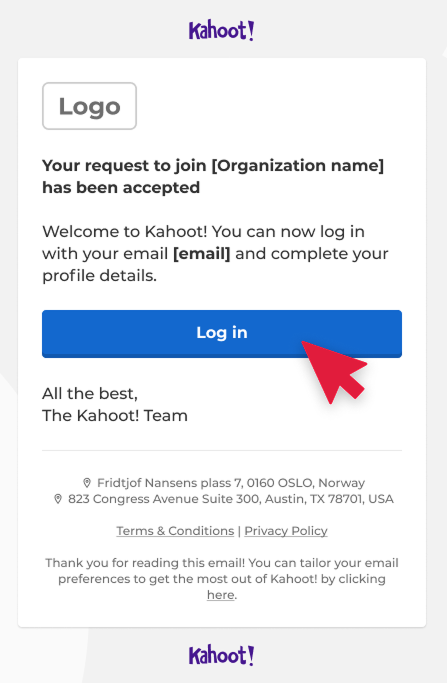Select the bold [email] placeholder text

coord(202,254)
